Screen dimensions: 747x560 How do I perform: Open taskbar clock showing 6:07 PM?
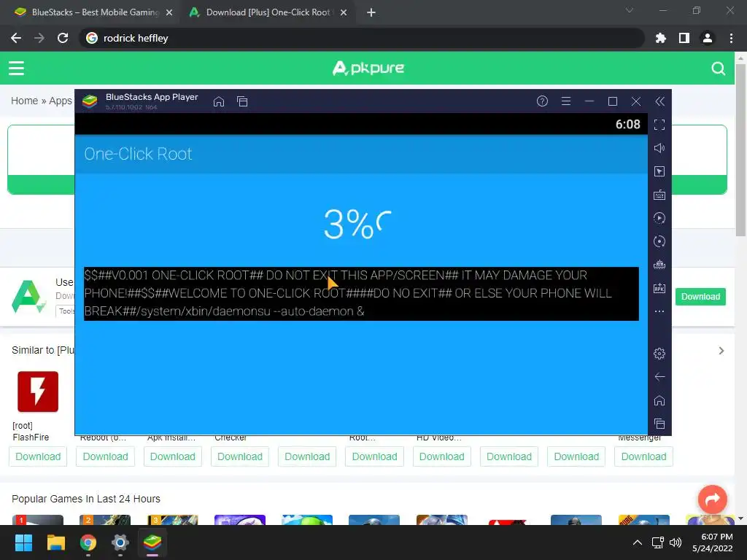(x=713, y=542)
